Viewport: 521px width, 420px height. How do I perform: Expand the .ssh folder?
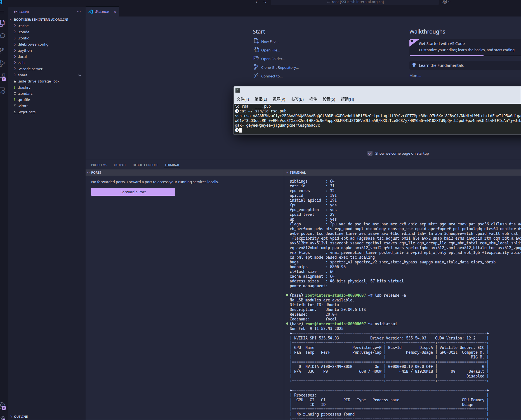click(x=15, y=63)
